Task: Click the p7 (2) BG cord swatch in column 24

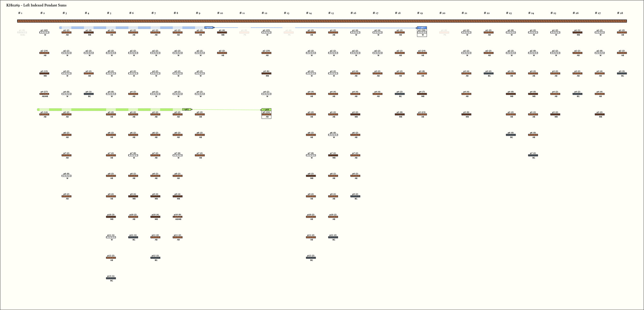Action: coord(533,155)
